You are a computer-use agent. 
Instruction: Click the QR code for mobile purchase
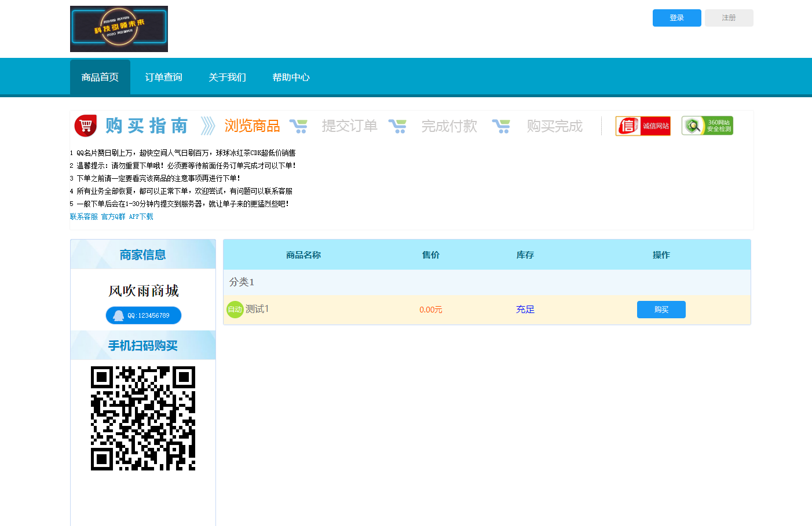142,419
